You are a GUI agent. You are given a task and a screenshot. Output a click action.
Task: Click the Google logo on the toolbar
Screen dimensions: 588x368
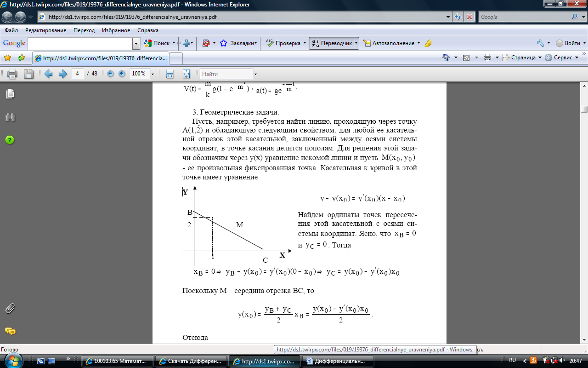pos(14,43)
